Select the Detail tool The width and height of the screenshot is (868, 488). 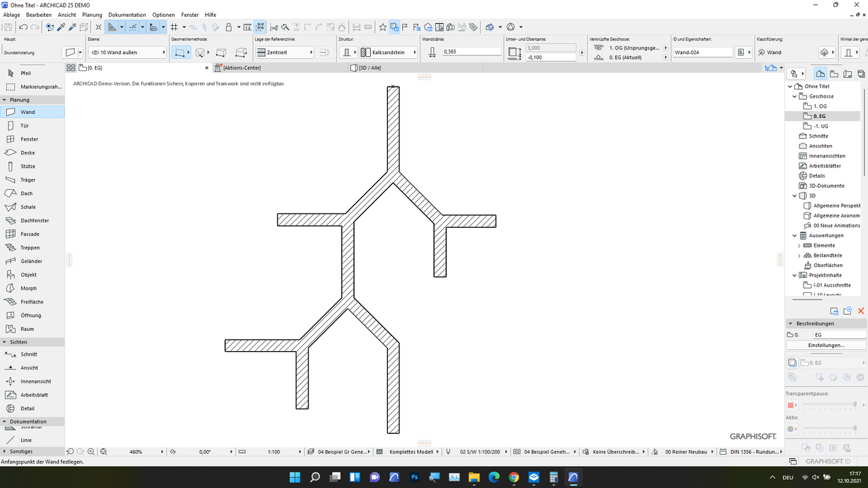33,408
